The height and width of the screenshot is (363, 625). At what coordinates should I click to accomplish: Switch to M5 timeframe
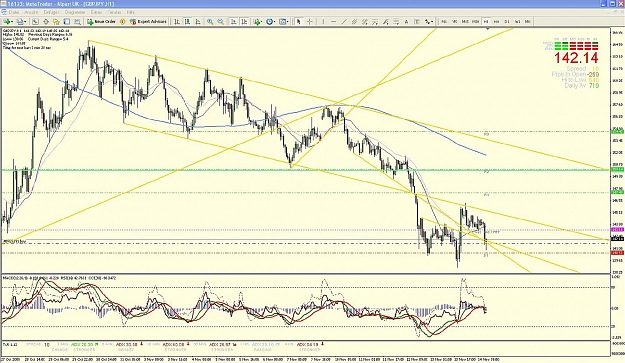[x=454, y=22]
